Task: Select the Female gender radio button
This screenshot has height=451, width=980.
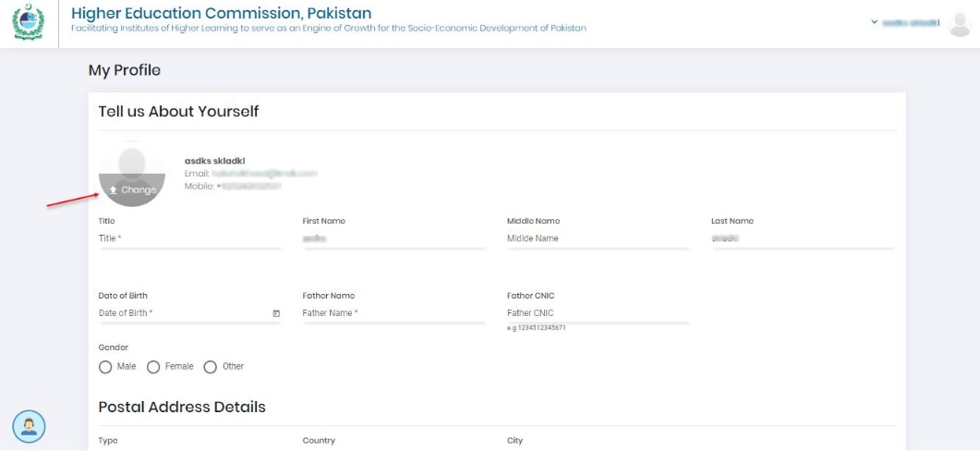Action: tap(153, 367)
